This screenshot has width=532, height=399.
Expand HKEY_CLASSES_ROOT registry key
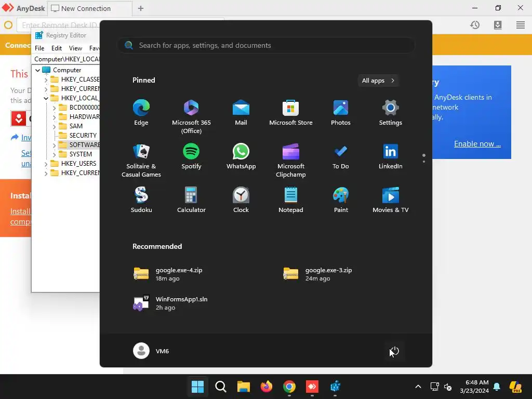[x=46, y=79]
